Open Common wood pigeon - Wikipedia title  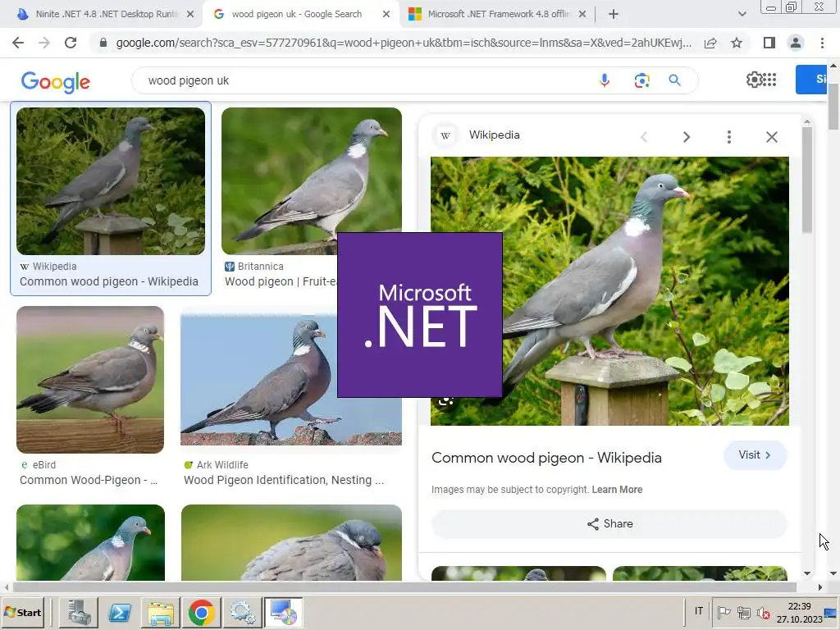pos(546,458)
